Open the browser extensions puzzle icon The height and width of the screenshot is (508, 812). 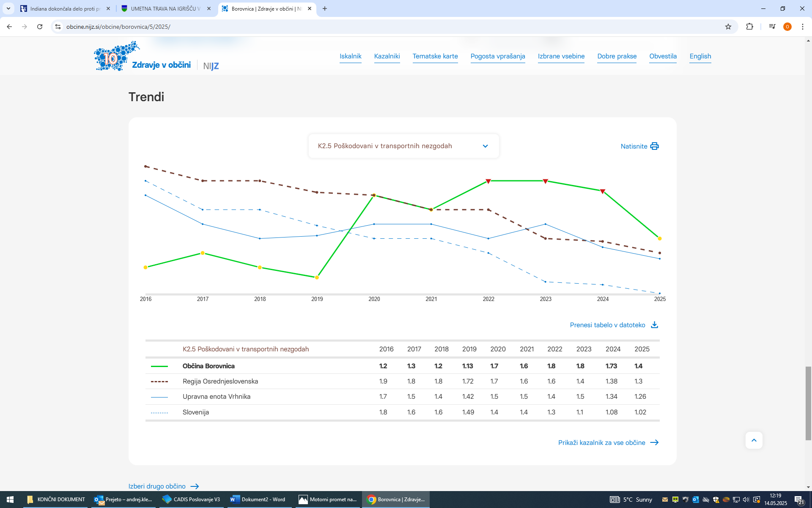click(749, 27)
